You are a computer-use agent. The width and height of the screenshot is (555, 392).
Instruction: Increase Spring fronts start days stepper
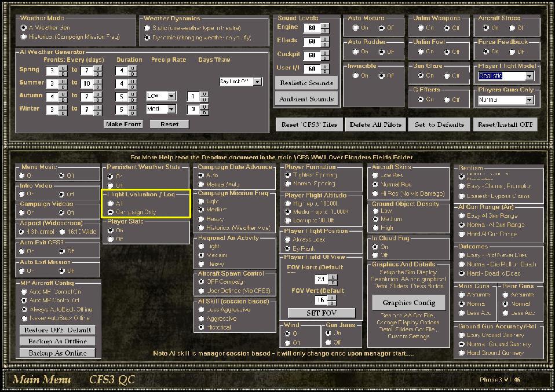point(63,68)
